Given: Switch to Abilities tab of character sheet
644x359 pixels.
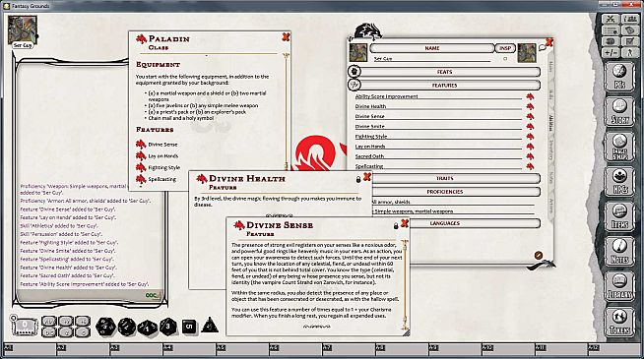Looking at the screenshot, I should 550,123.
